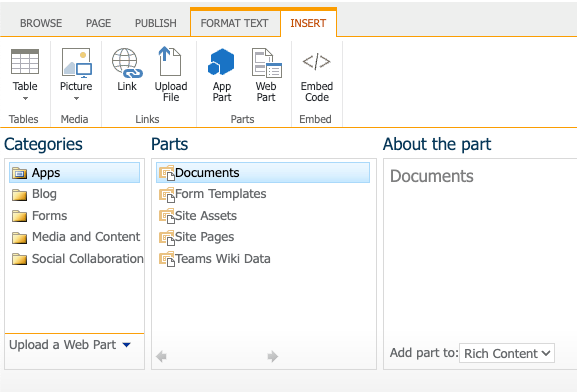The image size is (577, 392).
Task: Open the PUBLISH tab
Action: 156,23
